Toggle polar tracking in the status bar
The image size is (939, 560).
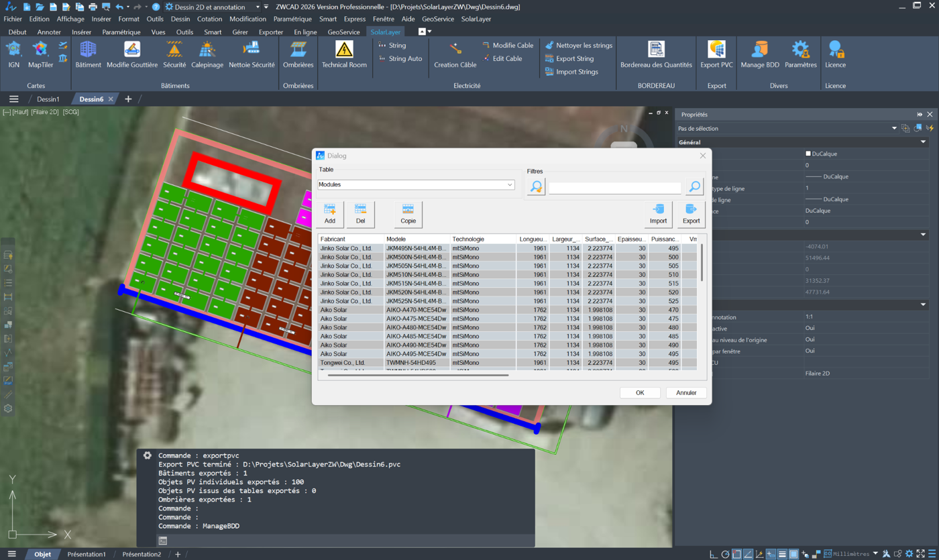[725, 554]
